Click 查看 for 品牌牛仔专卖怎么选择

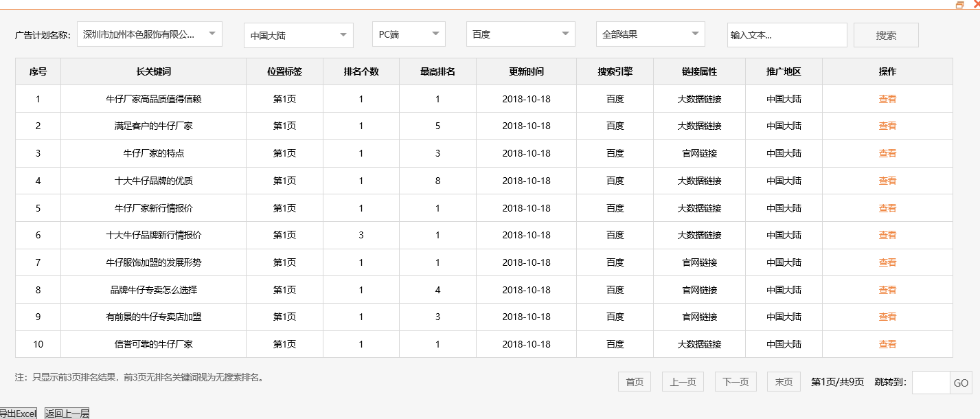click(x=887, y=289)
